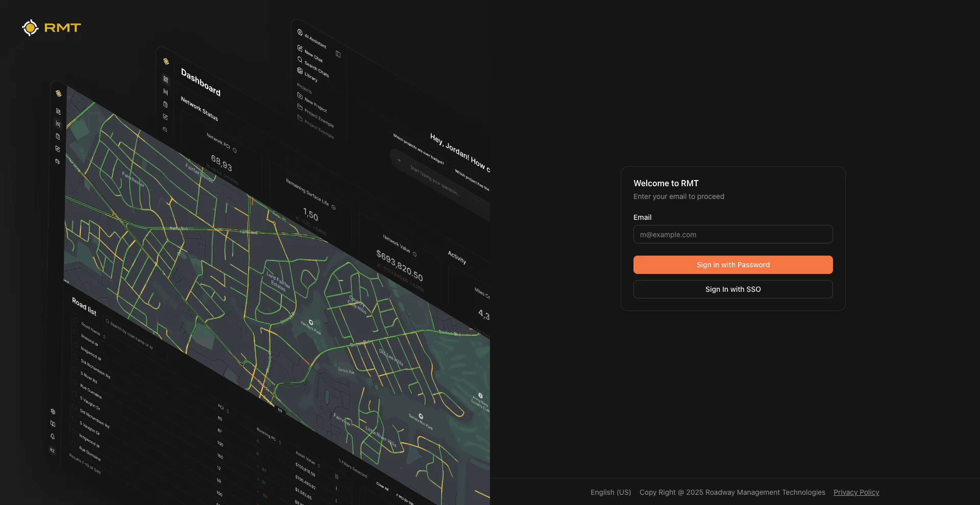The image size is (980, 505).
Task: Click the Email input field
Action: tap(733, 235)
